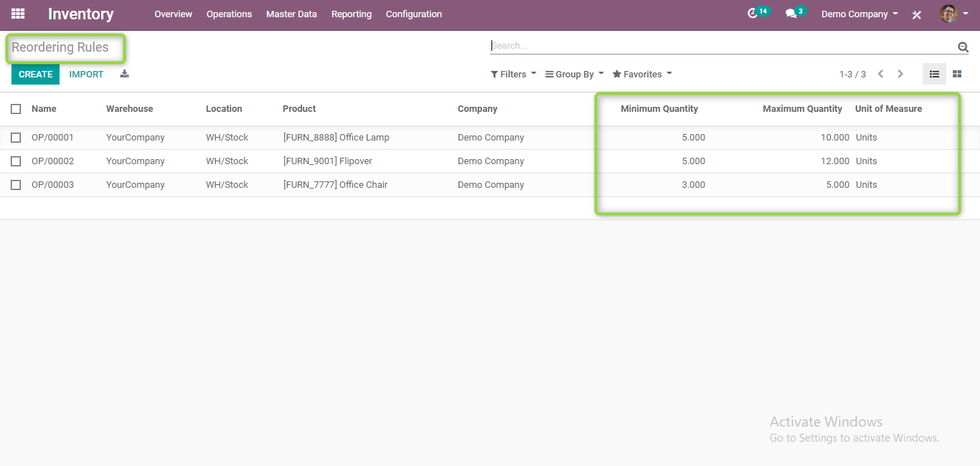
Task: Open the activities clock icon
Action: [x=755, y=13]
